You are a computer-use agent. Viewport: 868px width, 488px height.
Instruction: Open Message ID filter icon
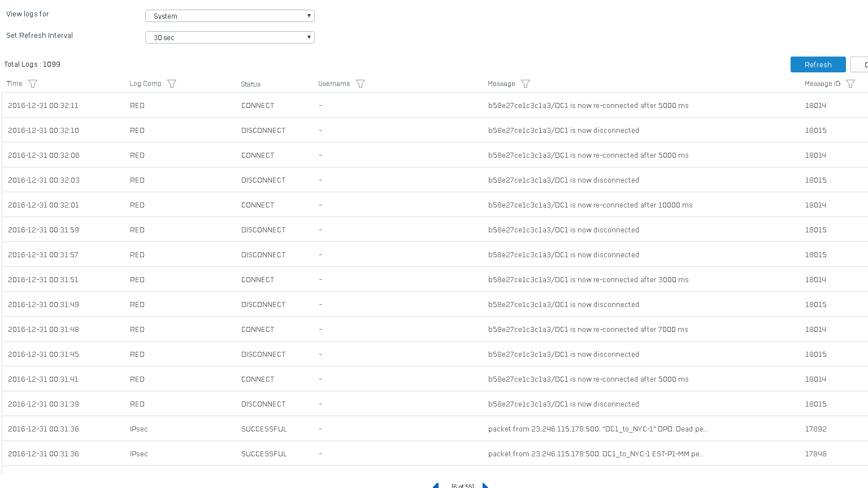tap(850, 84)
